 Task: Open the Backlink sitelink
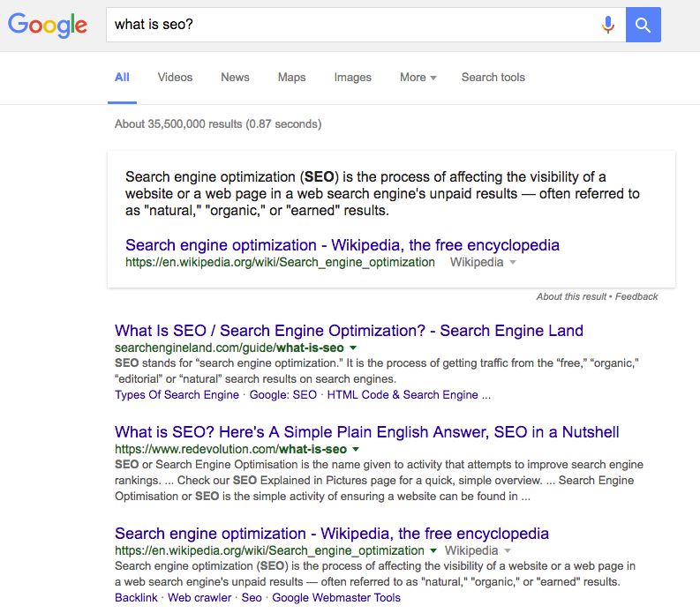click(136, 597)
